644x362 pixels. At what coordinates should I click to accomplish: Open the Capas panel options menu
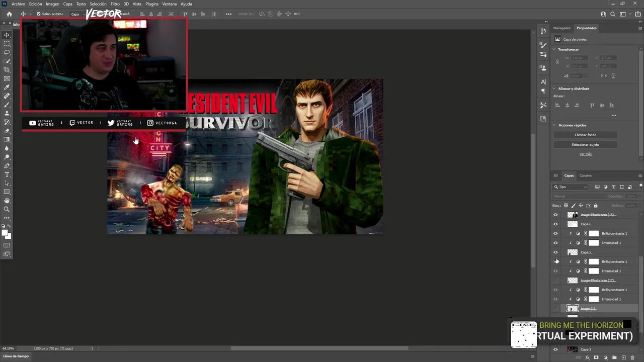coord(640,175)
